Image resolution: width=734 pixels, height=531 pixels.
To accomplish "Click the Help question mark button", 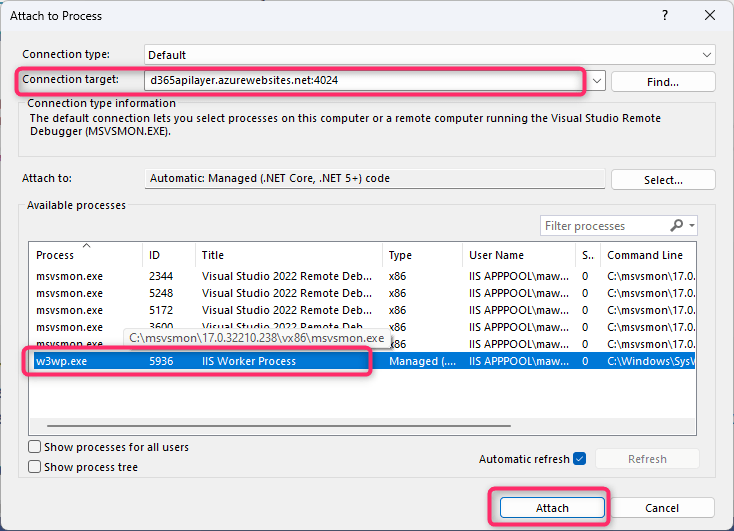I will [664, 16].
